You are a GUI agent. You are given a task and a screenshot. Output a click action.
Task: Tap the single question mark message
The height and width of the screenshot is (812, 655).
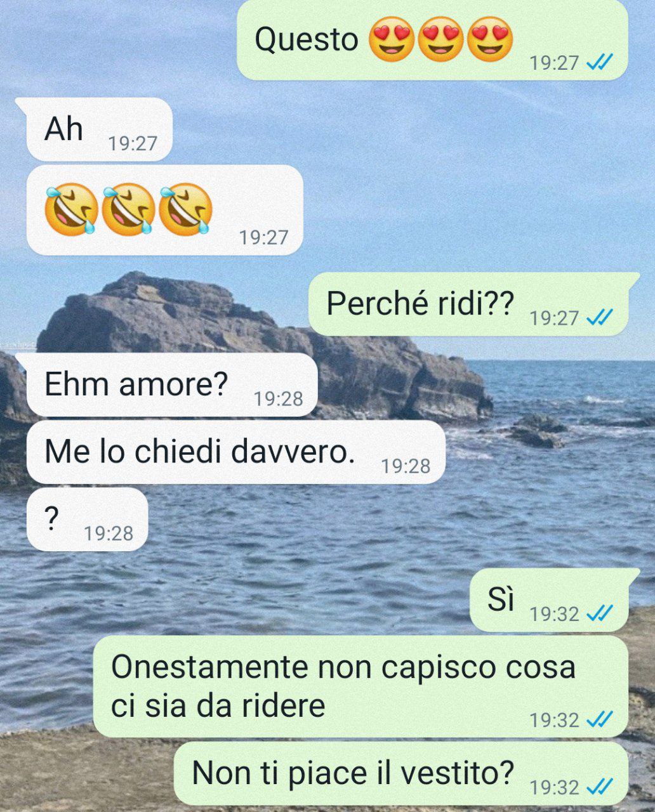[x=88, y=520]
